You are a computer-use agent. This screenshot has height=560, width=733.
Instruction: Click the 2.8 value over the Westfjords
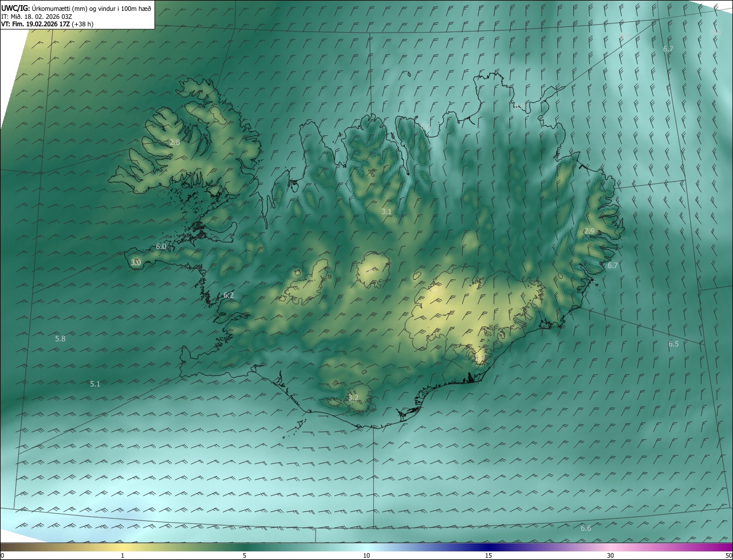[175, 142]
